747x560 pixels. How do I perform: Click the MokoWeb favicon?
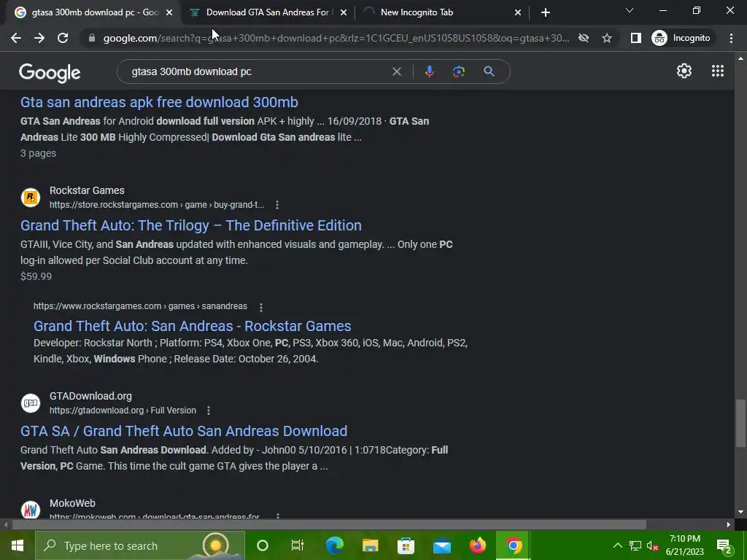(31, 510)
